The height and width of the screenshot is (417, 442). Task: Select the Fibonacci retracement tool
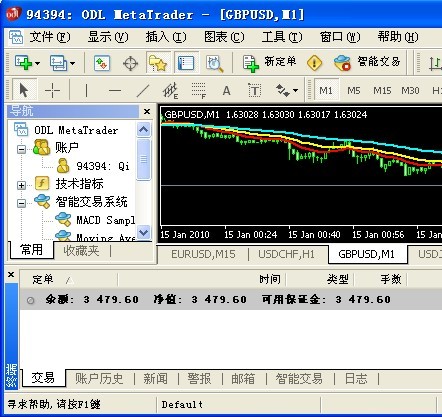(x=199, y=90)
